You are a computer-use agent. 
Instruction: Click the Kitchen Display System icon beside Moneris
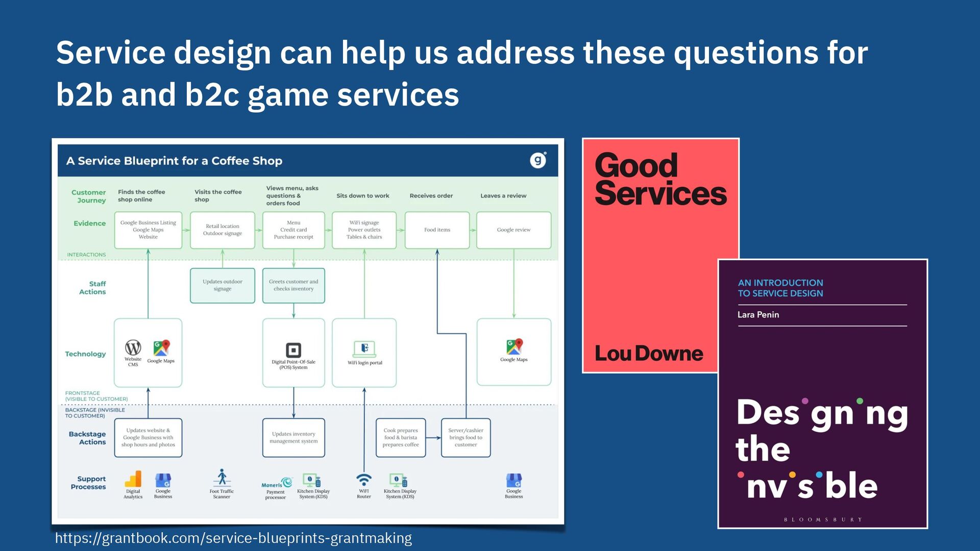312,480
